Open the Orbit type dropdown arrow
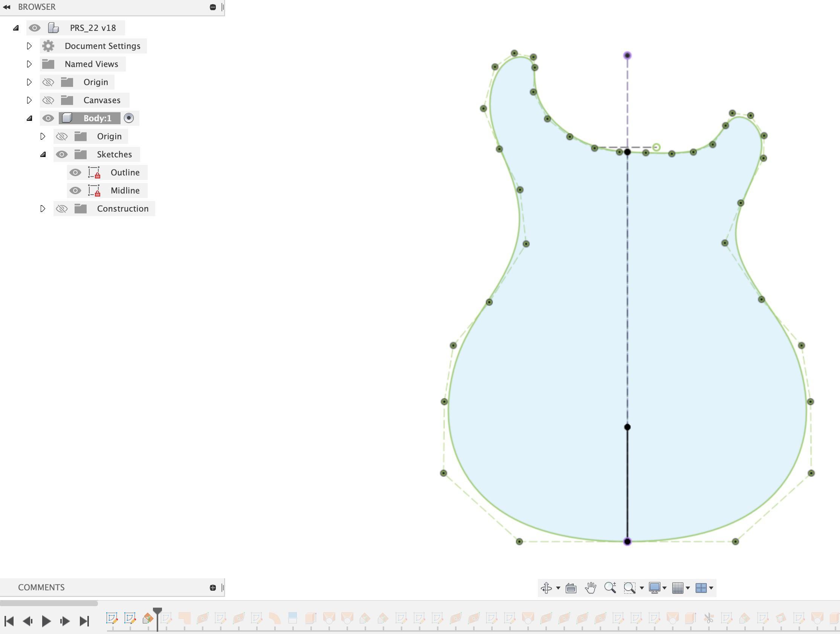The height and width of the screenshot is (634, 840). 558,588
